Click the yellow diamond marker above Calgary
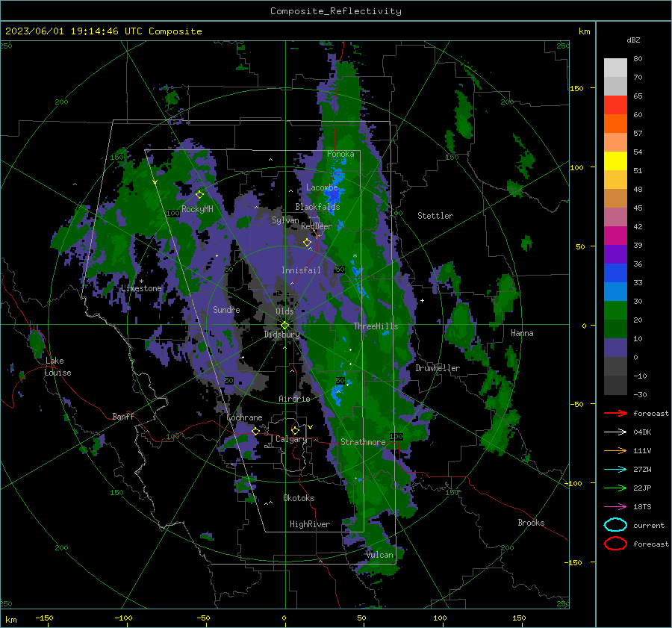This screenshot has width=672, height=628. pyautogui.click(x=295, y=430)
